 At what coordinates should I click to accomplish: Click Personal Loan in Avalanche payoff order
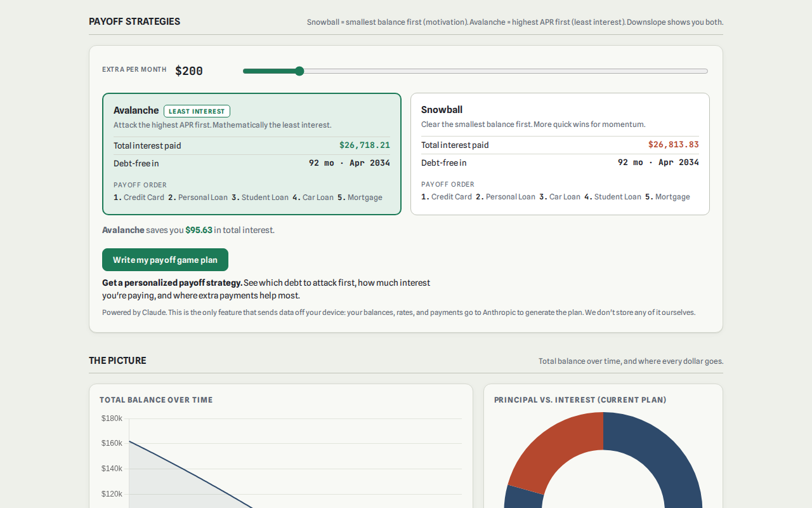[203, 197]
